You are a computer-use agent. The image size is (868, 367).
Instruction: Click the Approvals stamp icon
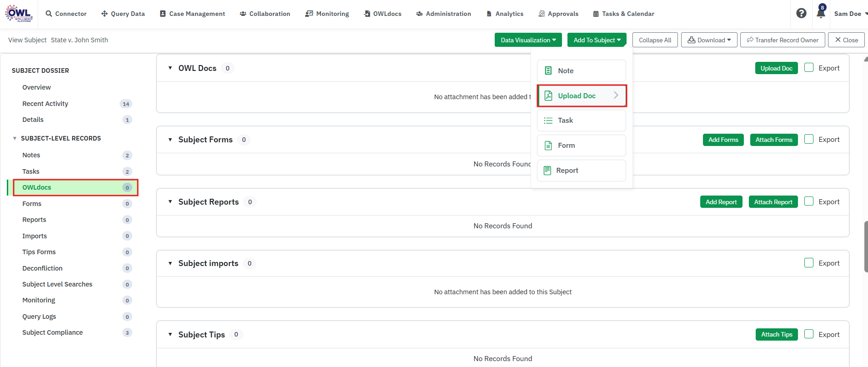pyautogui.click(x=542, y=14)
